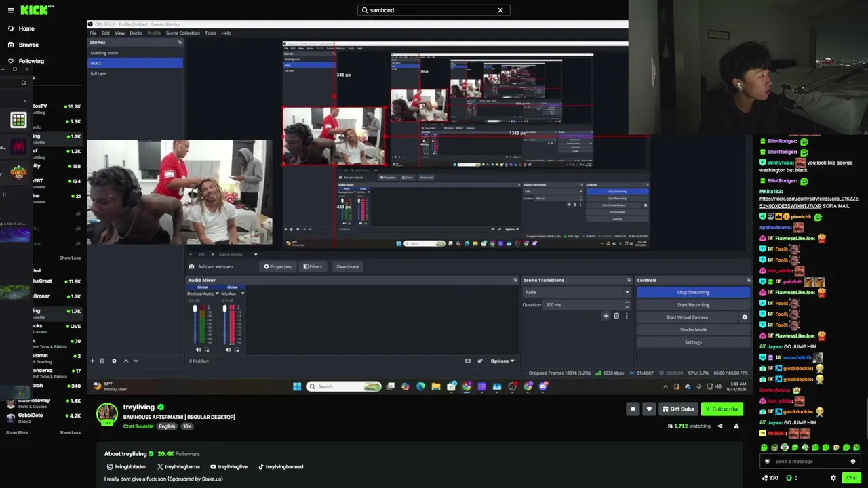Open scene properties gear below scenes list
This screenshot has width=868, height=488.
114,361
